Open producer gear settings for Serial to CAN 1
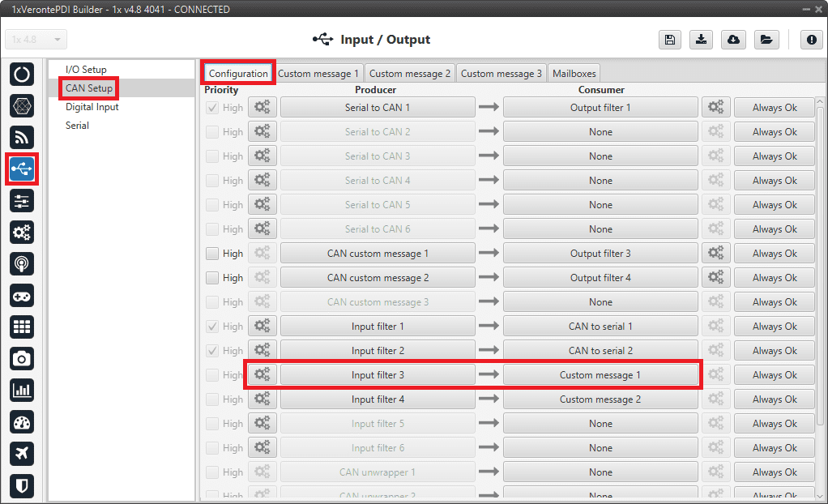 pyautogui.click(x=262, y=107)
